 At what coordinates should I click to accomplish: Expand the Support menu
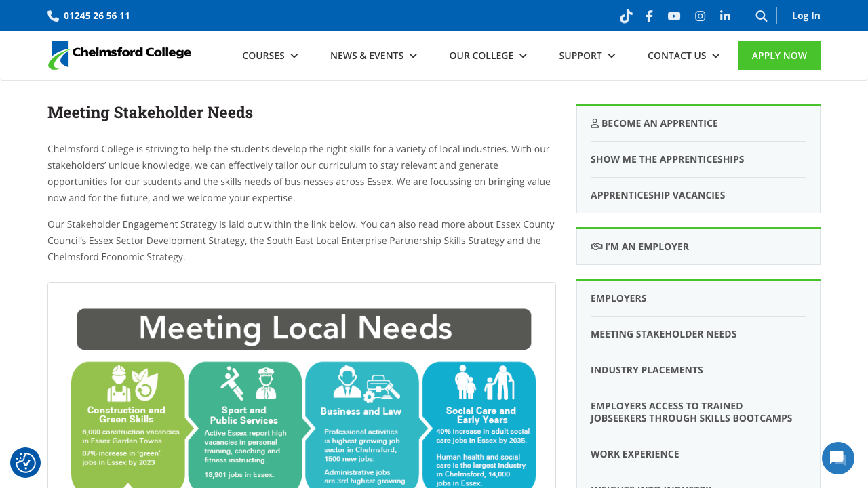(x=587, y=56)
